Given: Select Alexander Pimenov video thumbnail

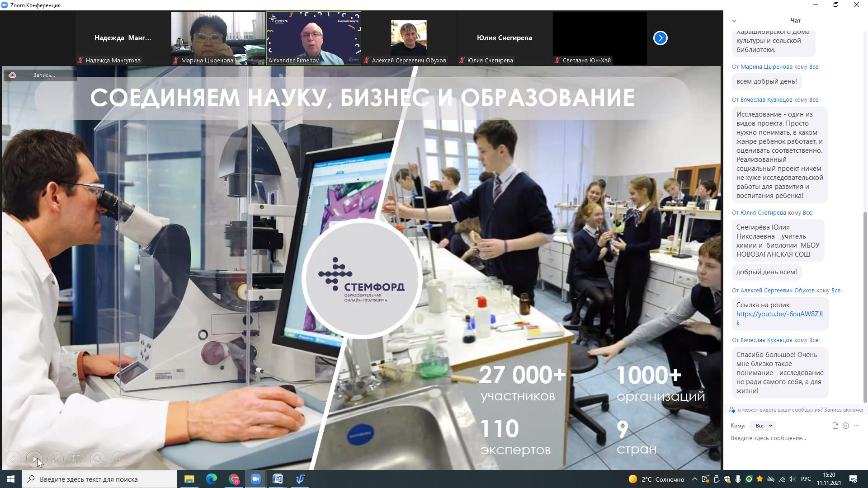Looking at the screenshot, I should tap(313, 38).
